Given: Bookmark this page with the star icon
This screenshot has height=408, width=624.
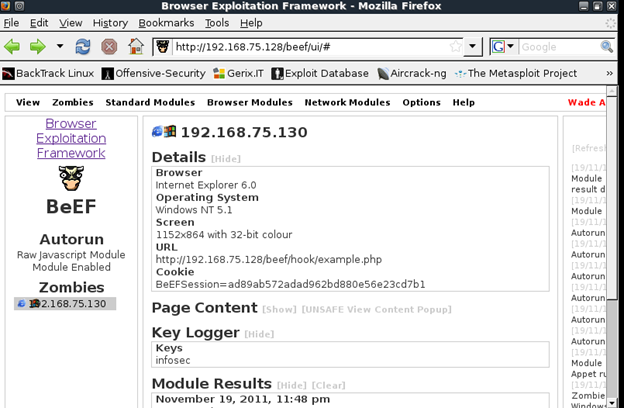Looking at the screenshot, I should click(x=456, y=47).
